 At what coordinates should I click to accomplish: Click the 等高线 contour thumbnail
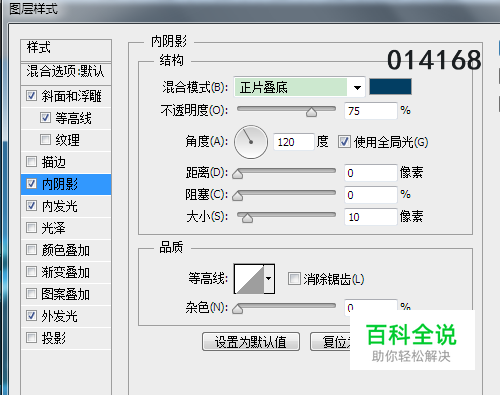[249, 279]
